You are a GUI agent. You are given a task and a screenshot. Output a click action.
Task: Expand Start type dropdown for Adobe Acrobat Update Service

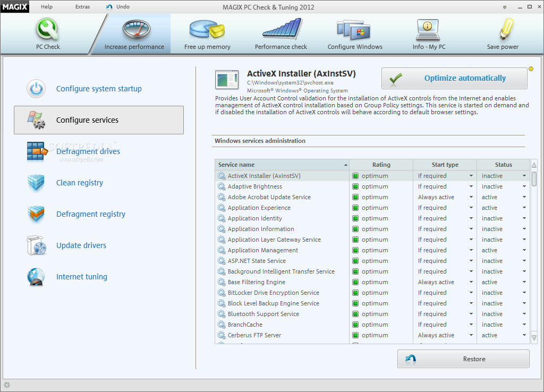coord(471,197)
